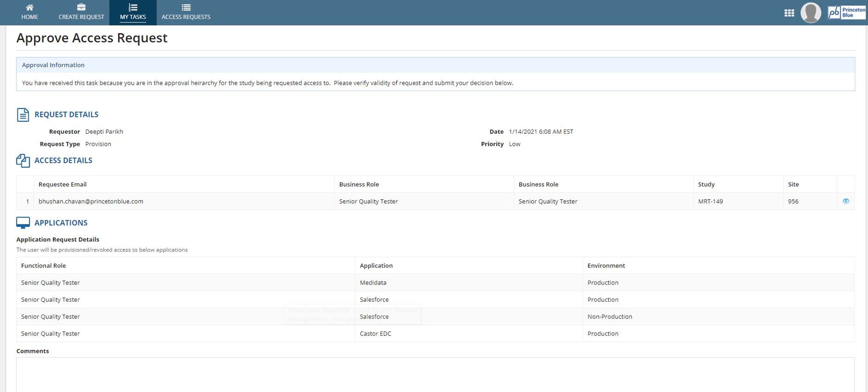Click the Approve Access Request page title
Screen dimensions: 868x392
coord(92,38)
